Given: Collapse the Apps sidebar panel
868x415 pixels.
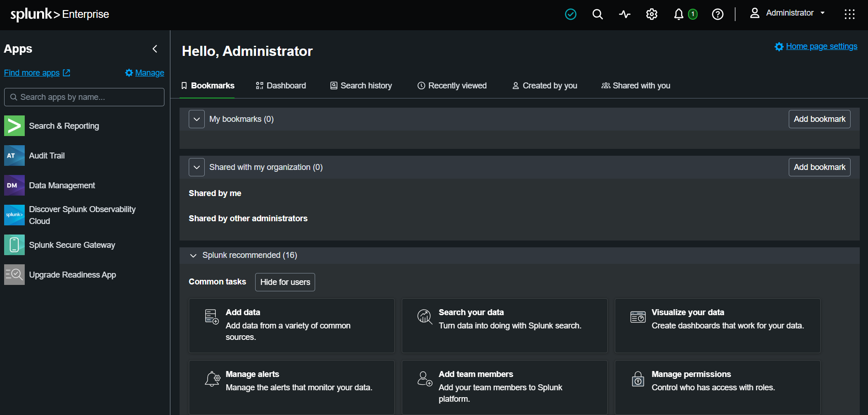Looking at the screenshot, I should point(155,49).
